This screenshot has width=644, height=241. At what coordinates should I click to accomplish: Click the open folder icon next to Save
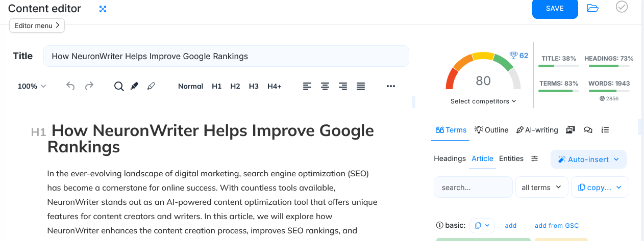pyautogui.click(x=592, y=8)
